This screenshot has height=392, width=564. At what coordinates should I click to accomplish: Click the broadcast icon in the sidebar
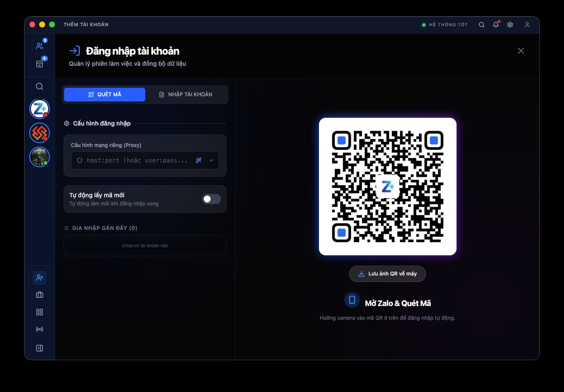click(x=39, y=329)
